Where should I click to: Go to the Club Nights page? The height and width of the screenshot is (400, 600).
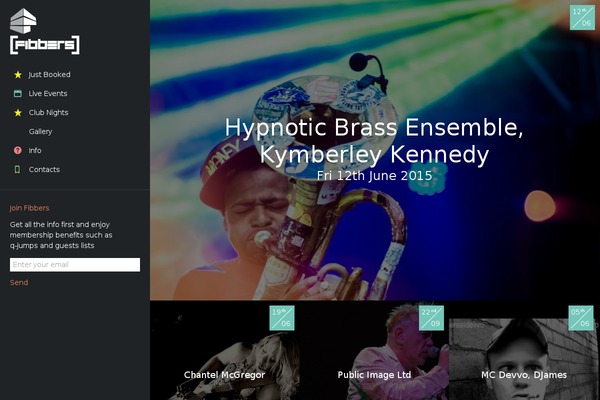coord(49,113)
